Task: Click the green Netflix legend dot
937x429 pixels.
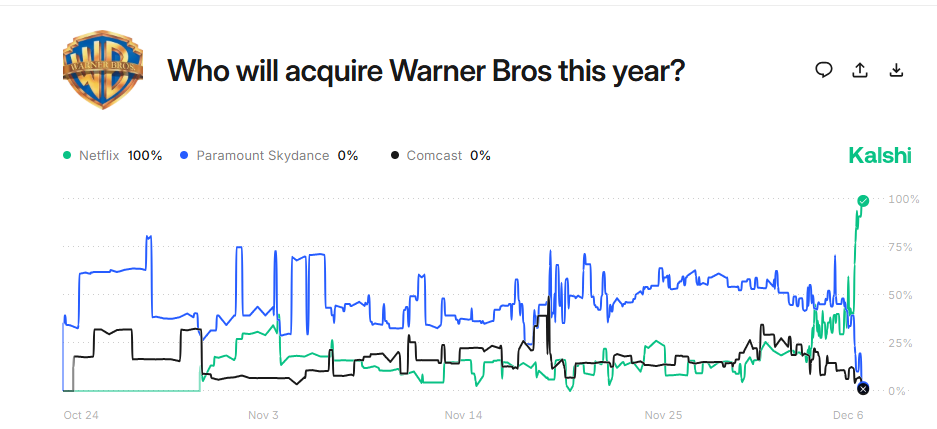Action: [x=68, y=156]
